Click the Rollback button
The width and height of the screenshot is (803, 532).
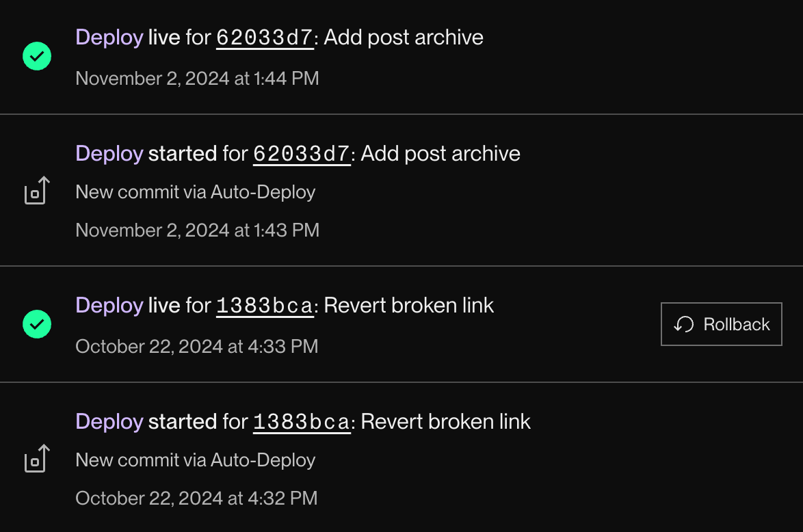point(721,324)
